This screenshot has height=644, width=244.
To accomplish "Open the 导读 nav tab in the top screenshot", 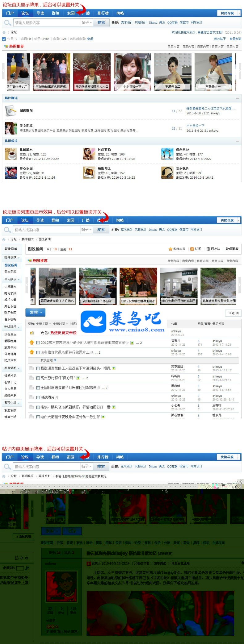I will [x=40, y=13].
